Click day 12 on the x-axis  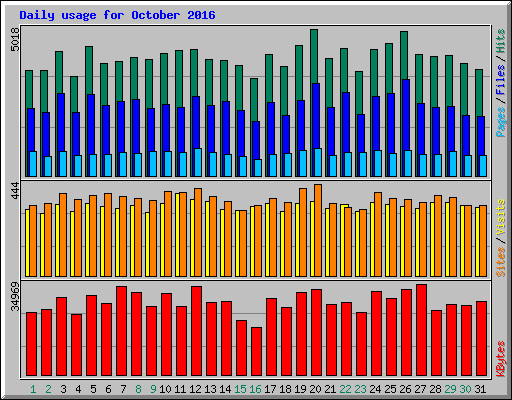tap(195, 389)
